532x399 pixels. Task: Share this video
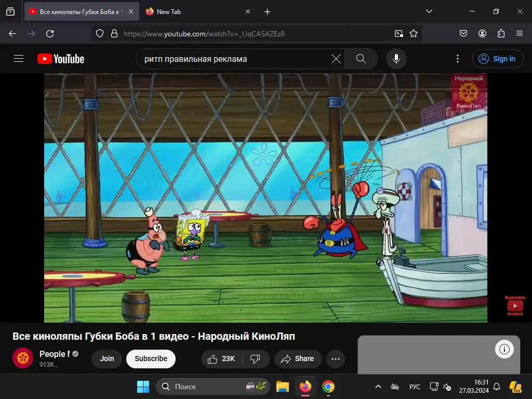pos(298,358)
